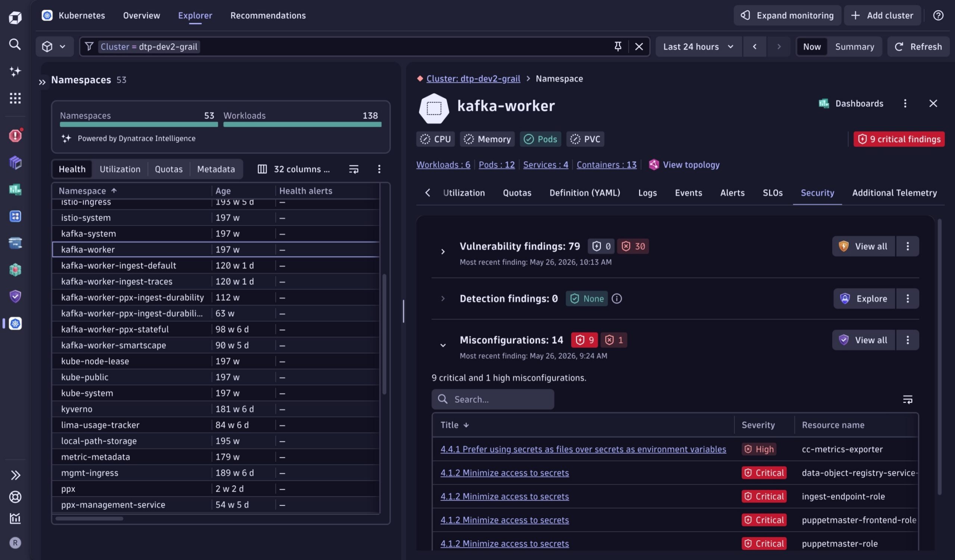Clear the filter bar with X icon

point(639,47)
